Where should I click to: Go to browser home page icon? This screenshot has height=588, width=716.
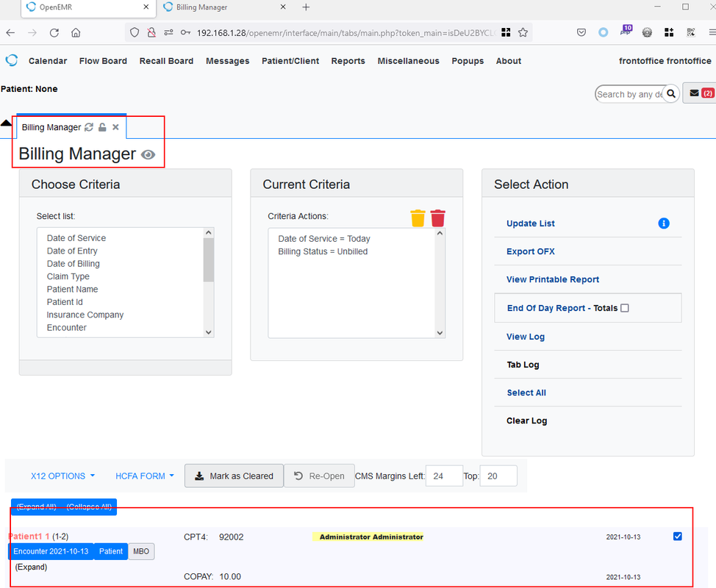(76, 32)
